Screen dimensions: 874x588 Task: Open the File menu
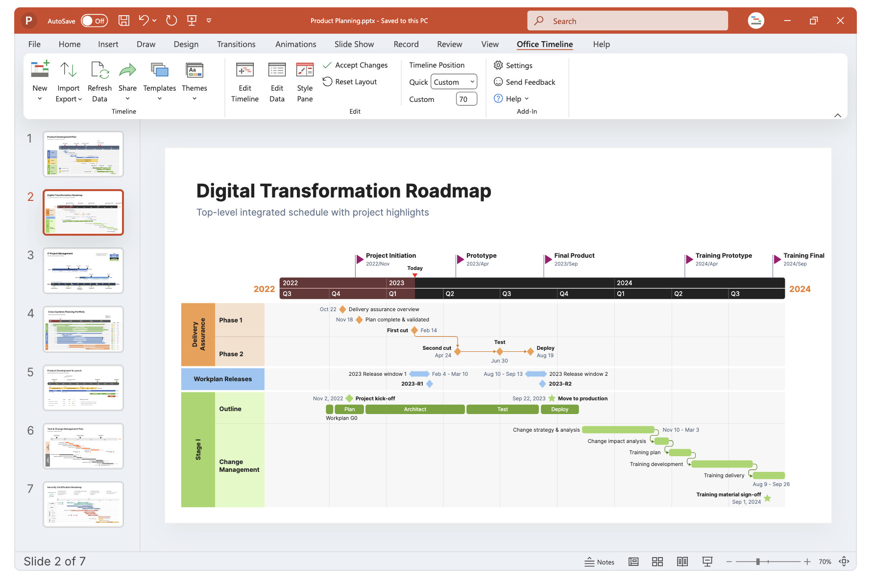(34, 44)
